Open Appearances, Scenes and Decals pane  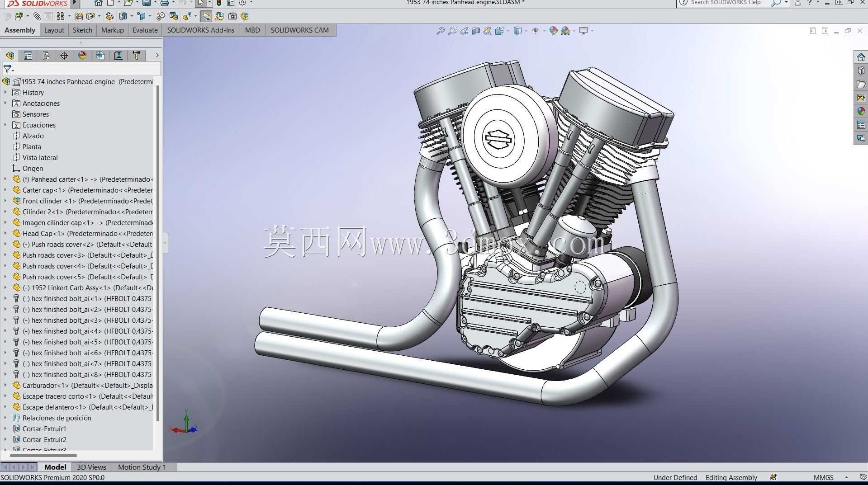coord(861,111)
